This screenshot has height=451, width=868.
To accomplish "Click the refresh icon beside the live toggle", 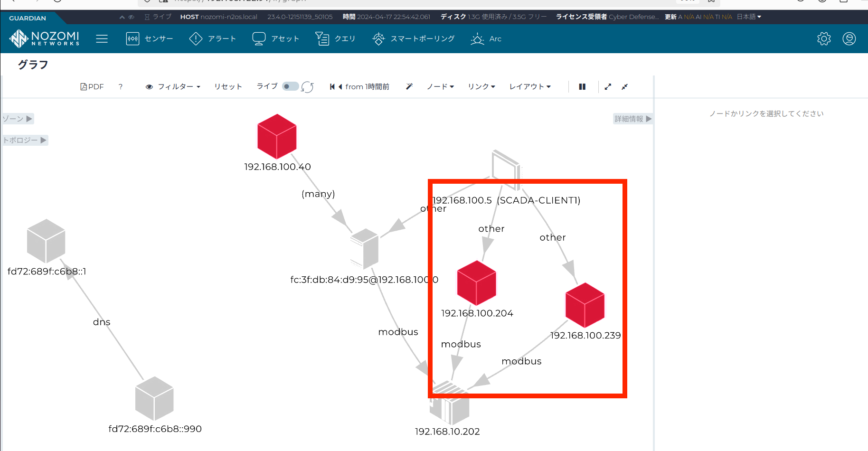I will coord(308,87).
